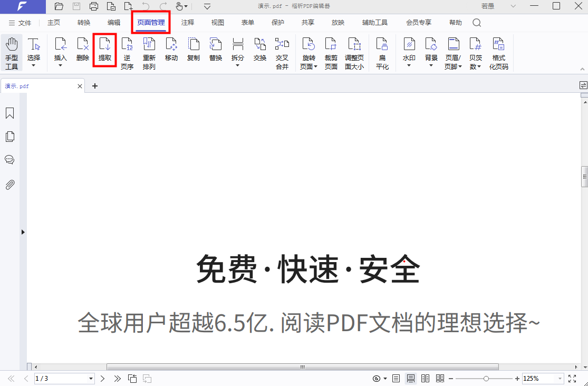Enable continuous facing view mode
The width and height of the screenshot is (588, 386).
coord(440,379)
